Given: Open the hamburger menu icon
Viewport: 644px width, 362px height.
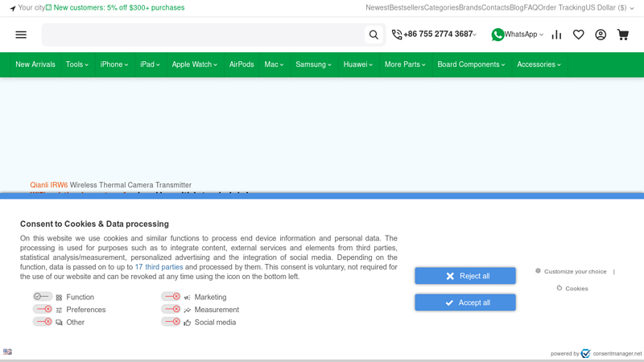Looking at the screenshot, I should (21, 35).
